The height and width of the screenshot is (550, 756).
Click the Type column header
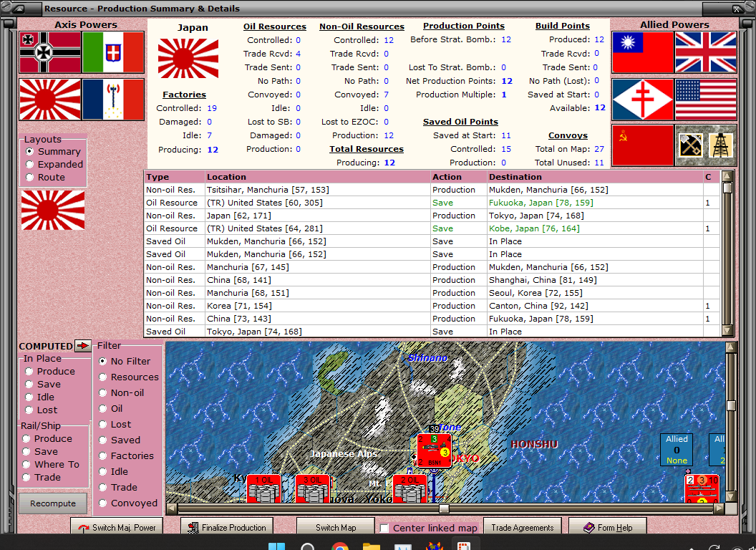click(x=174, y=177)
